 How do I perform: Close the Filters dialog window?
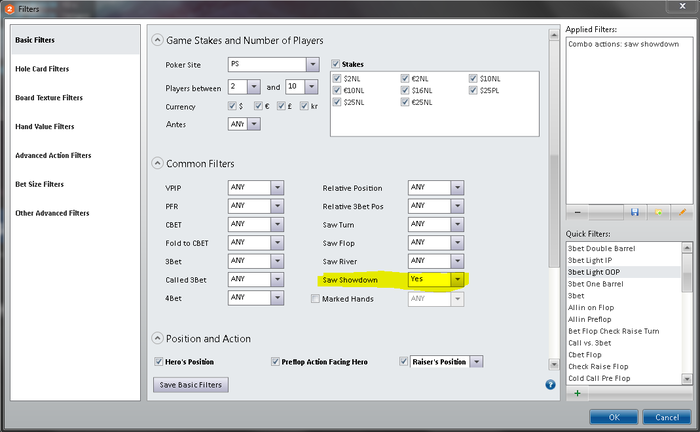click(682, 6)
